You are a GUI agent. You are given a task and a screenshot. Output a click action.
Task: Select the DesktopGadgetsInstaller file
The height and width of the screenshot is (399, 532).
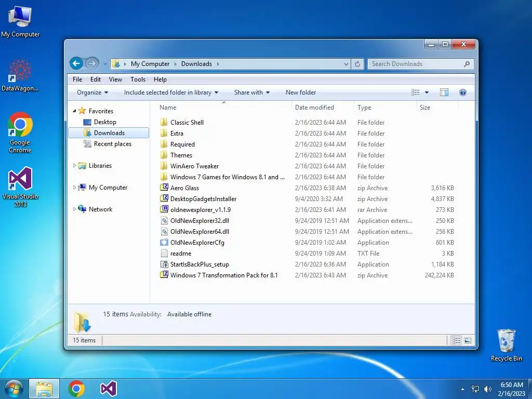(x=203, y=199)
